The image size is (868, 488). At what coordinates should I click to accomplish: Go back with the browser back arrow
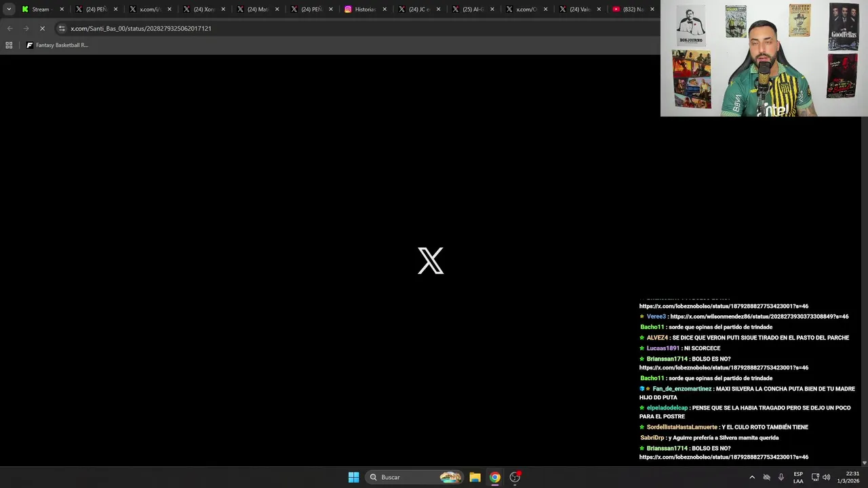tap(9, 28)
